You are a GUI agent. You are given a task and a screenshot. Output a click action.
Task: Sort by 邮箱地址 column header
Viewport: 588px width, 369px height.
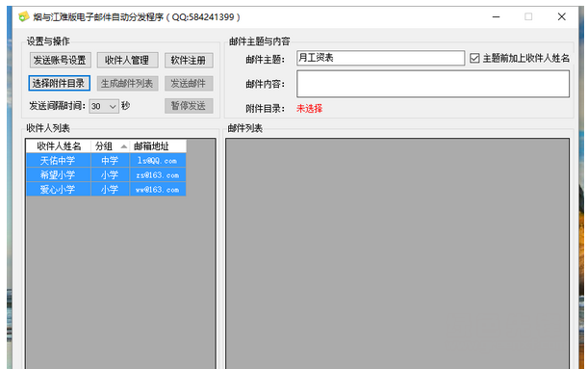(158, 146)
